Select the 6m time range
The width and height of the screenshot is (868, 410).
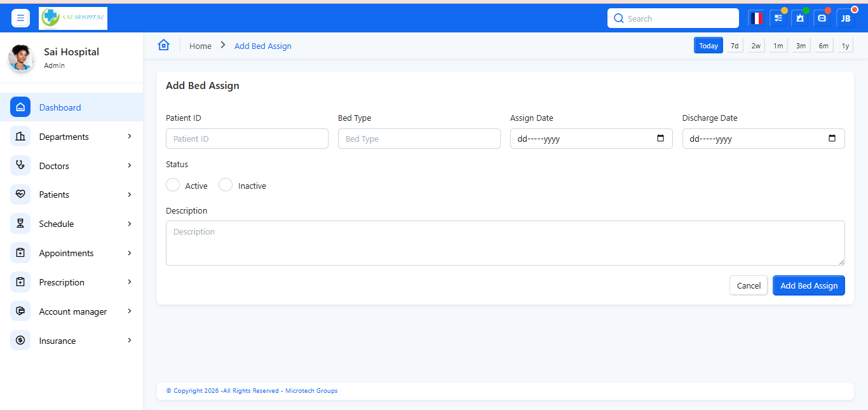click(x=824, y=46)
